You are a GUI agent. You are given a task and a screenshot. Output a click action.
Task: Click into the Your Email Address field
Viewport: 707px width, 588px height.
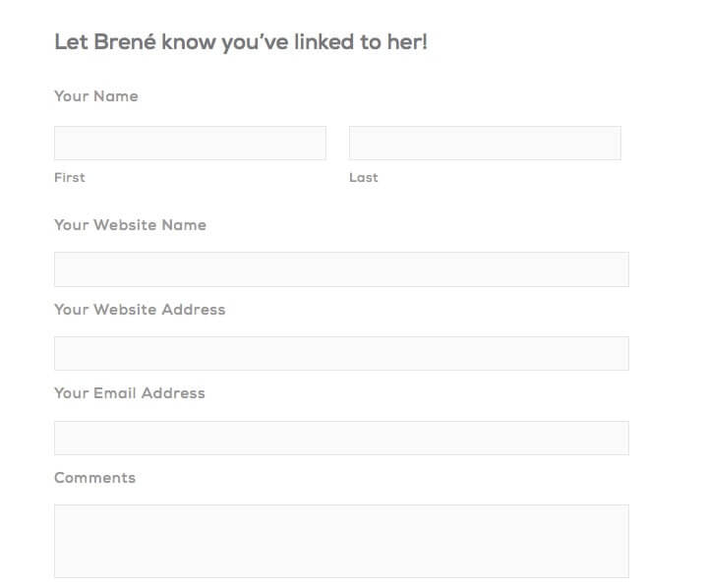[341, 438]
